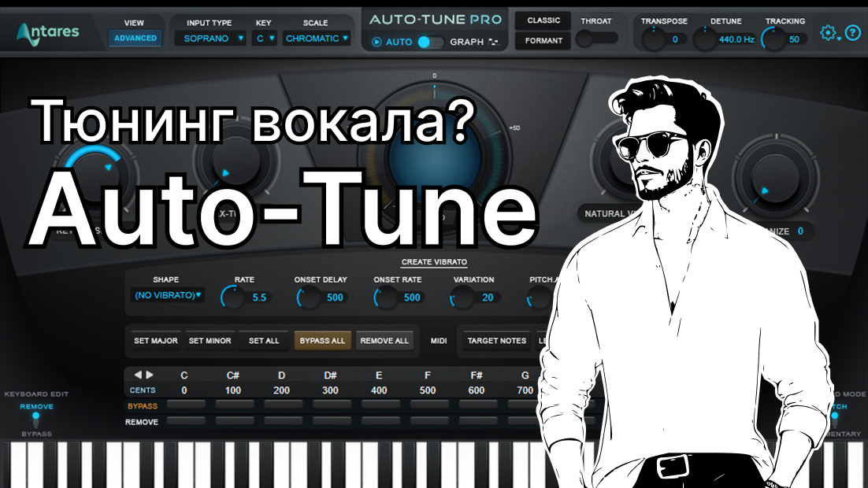This screenshot has width=868, height=488.
Task: Click the Set All button
Action: 264,341
